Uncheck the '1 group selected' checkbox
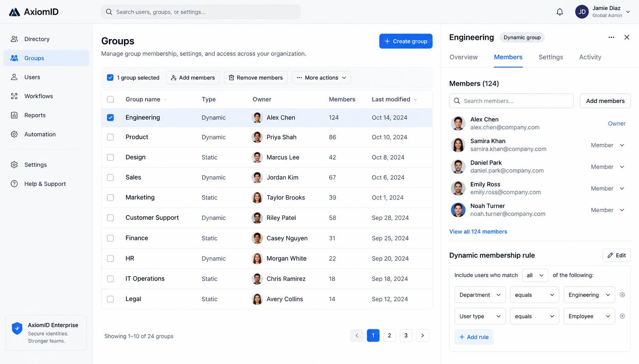 point(110,78)
